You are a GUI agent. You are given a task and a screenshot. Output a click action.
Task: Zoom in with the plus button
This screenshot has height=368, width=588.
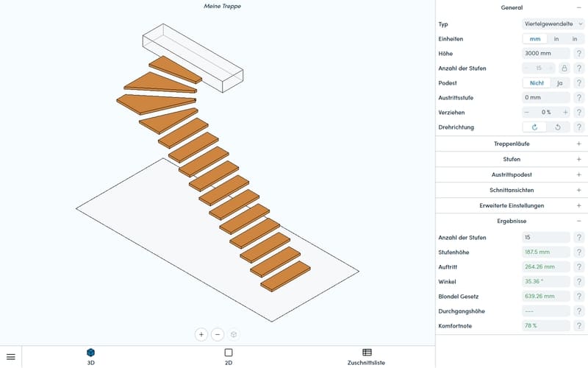tap(201, 334)
